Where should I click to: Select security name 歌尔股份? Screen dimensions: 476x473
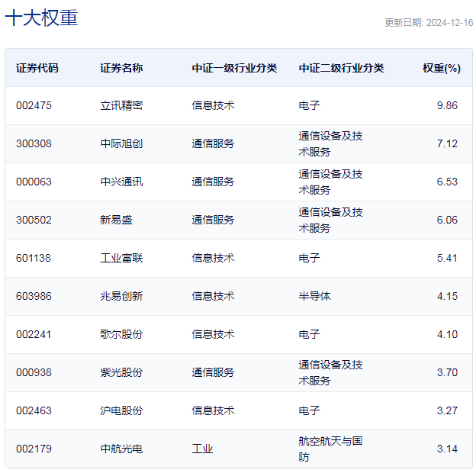click(x=121, y=335)
